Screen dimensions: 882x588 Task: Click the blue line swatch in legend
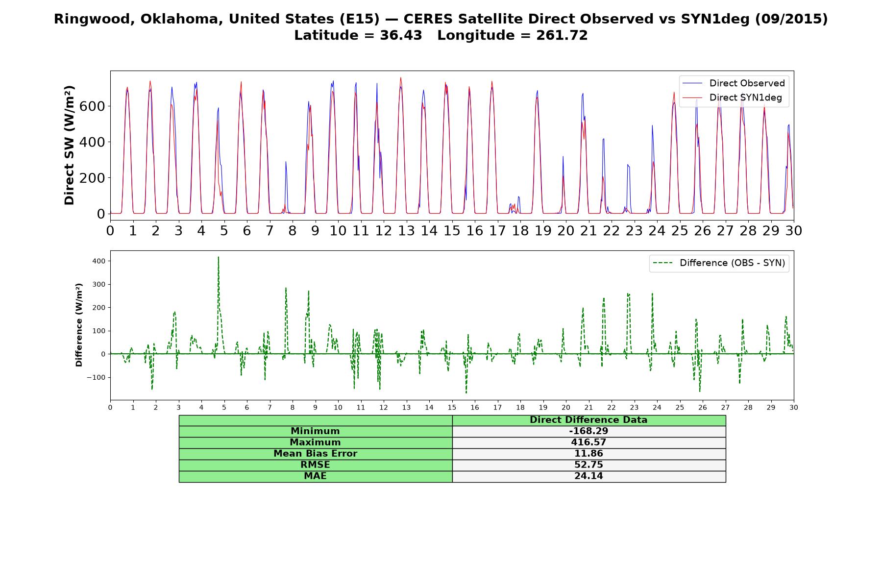tap(693, 83)
